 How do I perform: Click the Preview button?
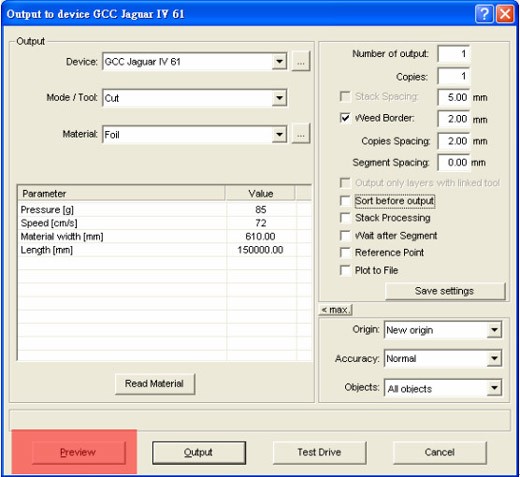click(79, 452)
